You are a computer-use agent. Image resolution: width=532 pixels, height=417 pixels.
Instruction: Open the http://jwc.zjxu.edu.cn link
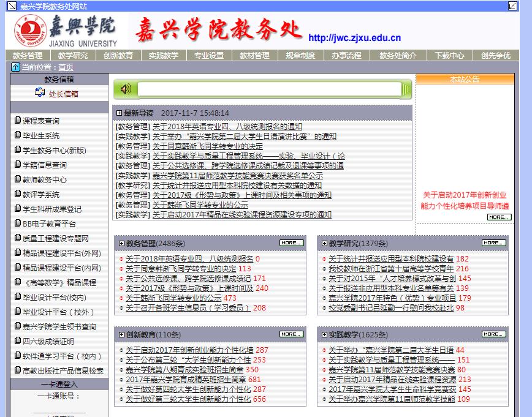tap(354, 37)
